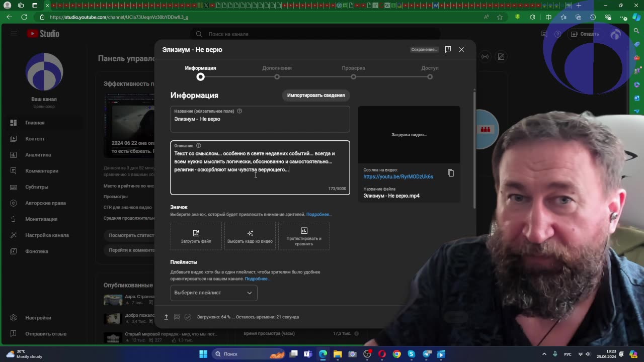
Task: Click the browser address bar URL
Action: [119, 17]
